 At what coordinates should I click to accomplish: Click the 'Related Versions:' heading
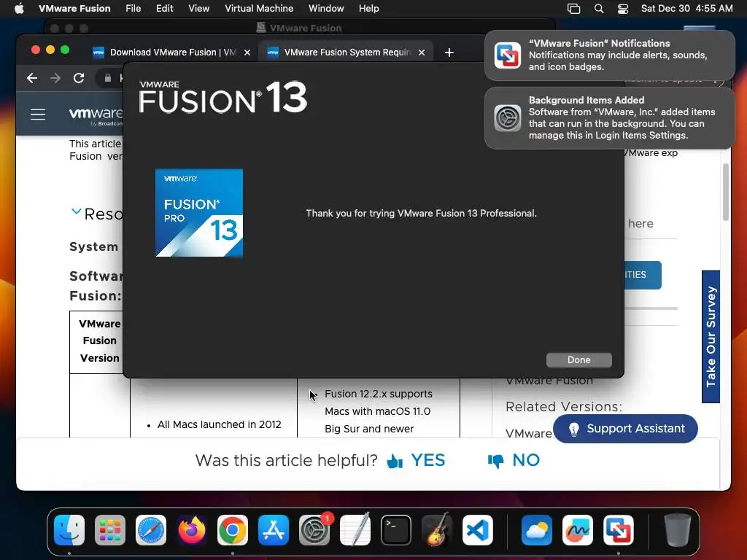point(564,407)
